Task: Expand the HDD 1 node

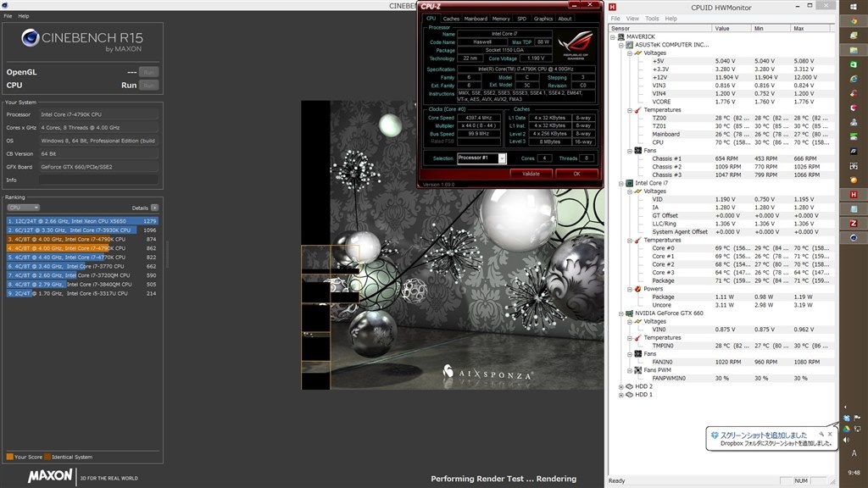Action: point(621,395)
